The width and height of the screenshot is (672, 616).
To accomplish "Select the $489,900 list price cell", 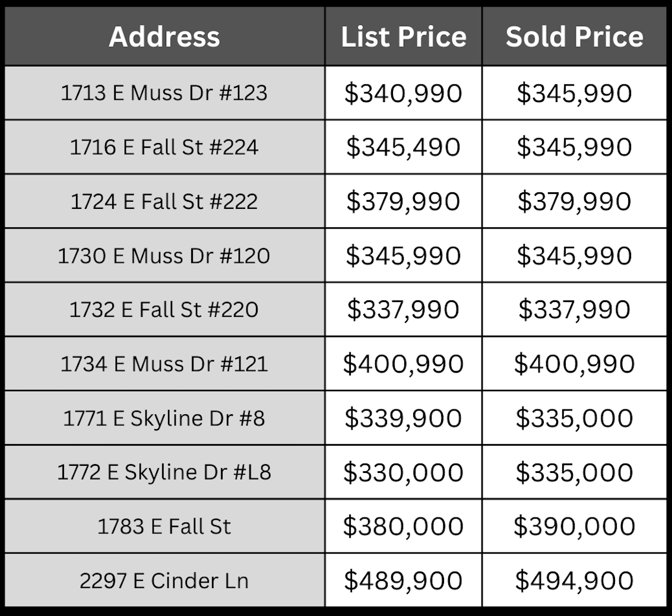I will pos(404,581).
